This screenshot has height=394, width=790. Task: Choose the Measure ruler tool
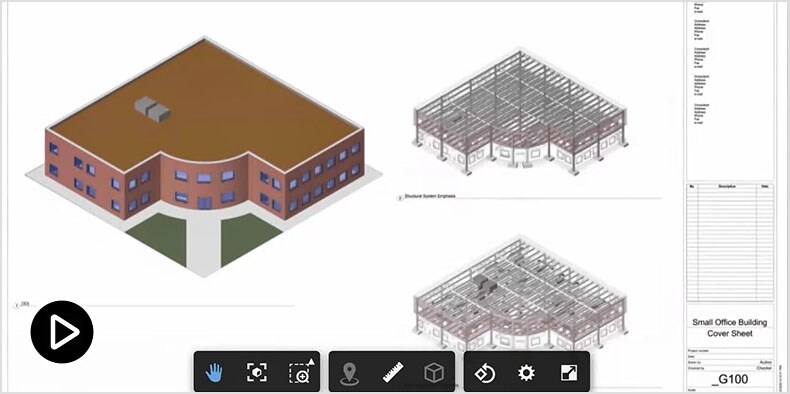pos(392,372)
